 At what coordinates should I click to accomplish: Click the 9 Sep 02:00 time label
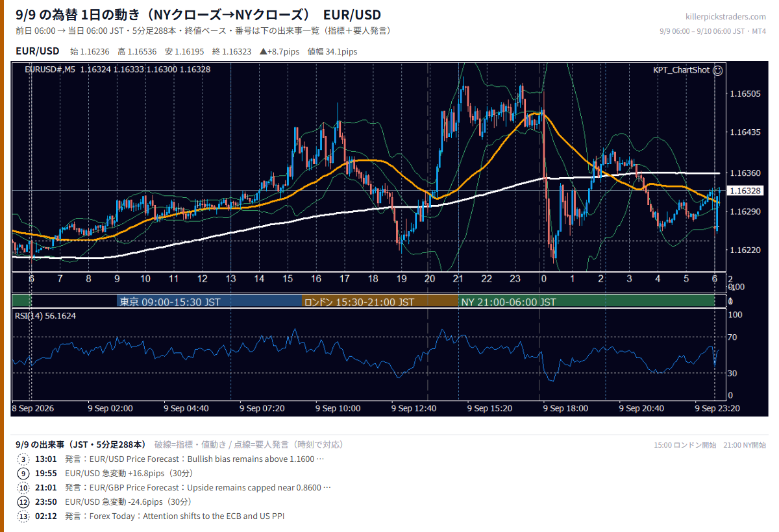click(x=110, y=408)
